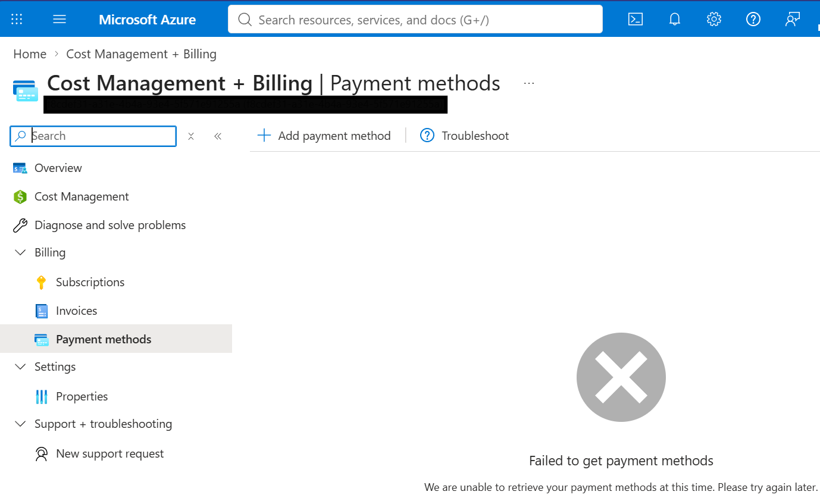Open the page ellipsis more options

[x=529, y=83]
